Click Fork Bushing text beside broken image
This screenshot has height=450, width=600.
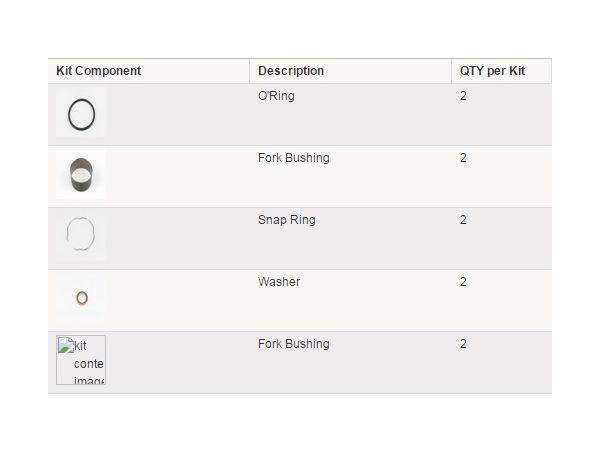(x=293, y=344)
